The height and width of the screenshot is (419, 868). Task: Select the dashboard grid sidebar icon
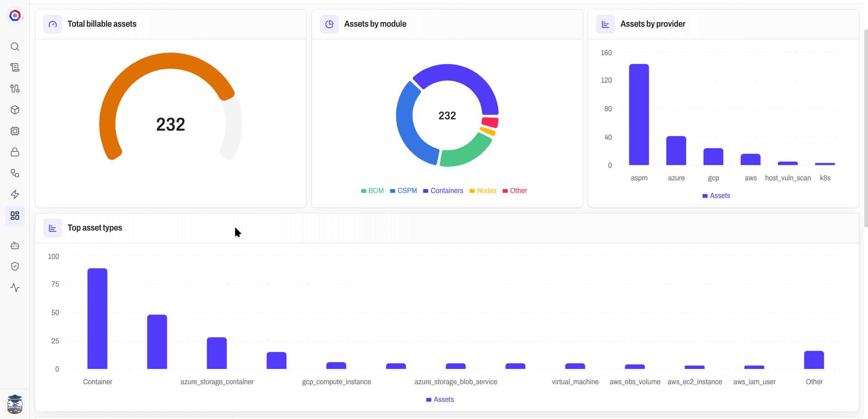(x=15, y=216)
